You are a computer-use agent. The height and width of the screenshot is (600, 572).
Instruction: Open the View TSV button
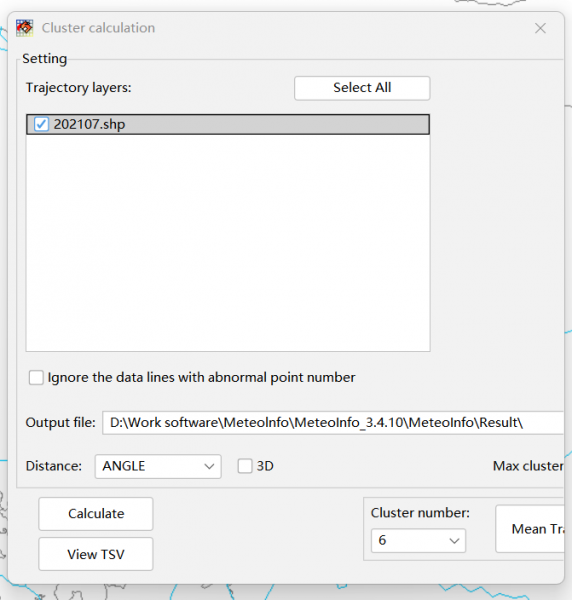(96, 554)
